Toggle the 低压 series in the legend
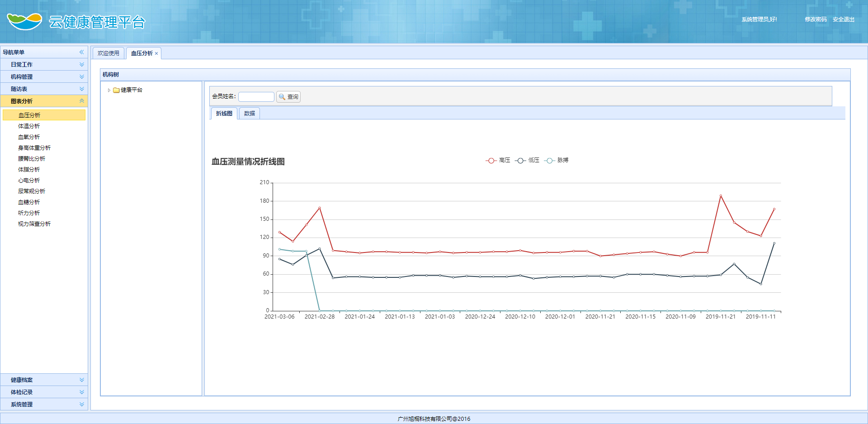 527,160
